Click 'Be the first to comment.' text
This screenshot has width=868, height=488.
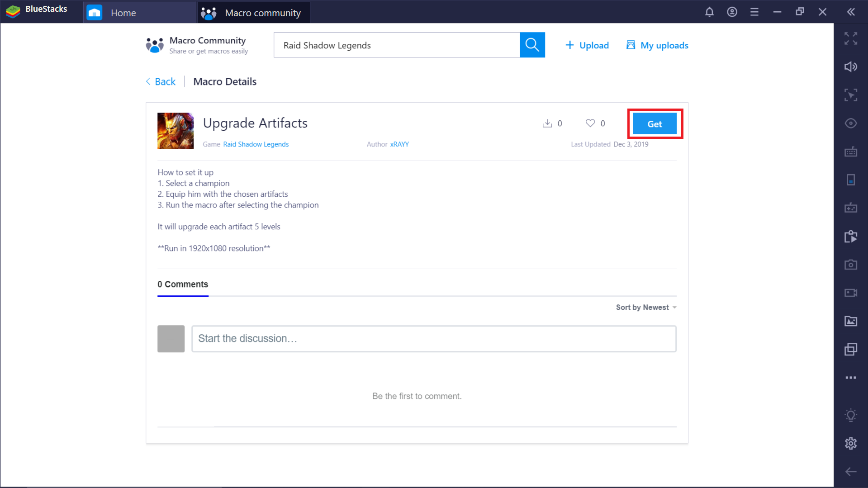[417, 396]
